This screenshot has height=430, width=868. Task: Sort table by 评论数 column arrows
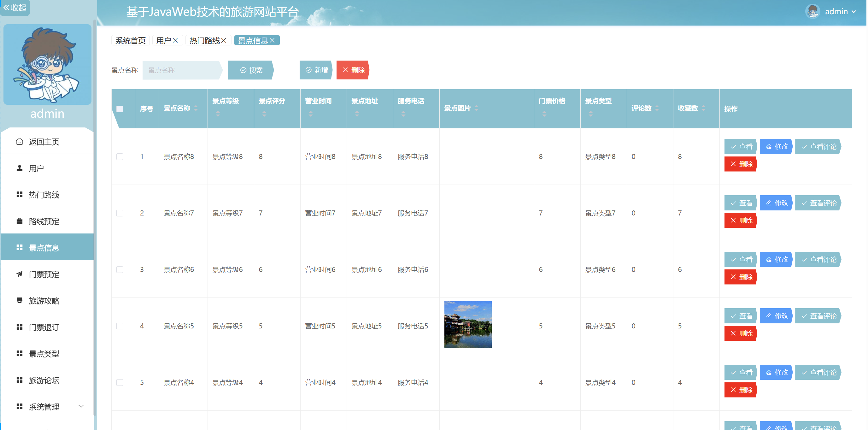click(657, 108)
